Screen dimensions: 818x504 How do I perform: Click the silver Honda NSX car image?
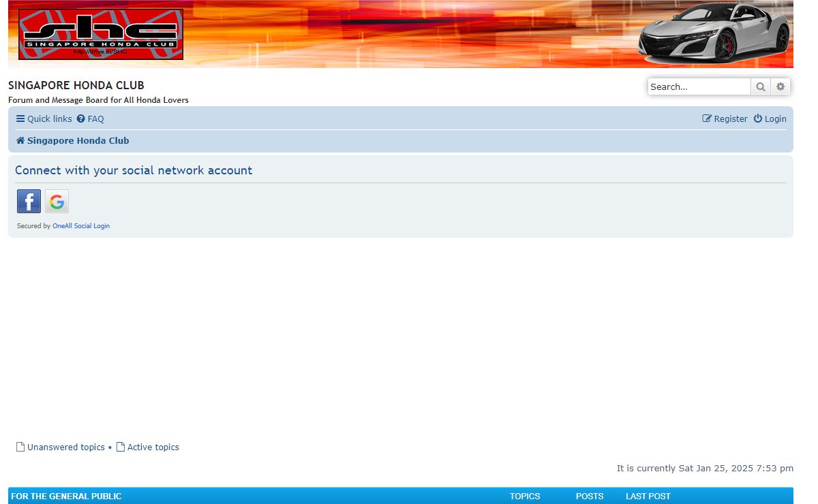[714, 33]
